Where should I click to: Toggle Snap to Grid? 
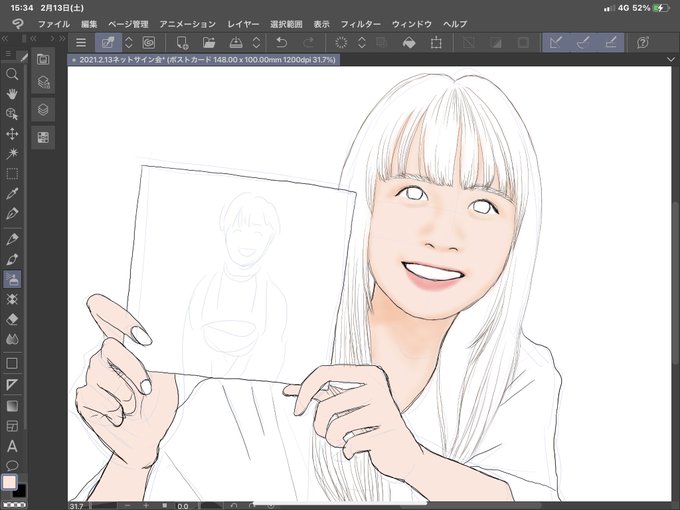coord(611,42)
